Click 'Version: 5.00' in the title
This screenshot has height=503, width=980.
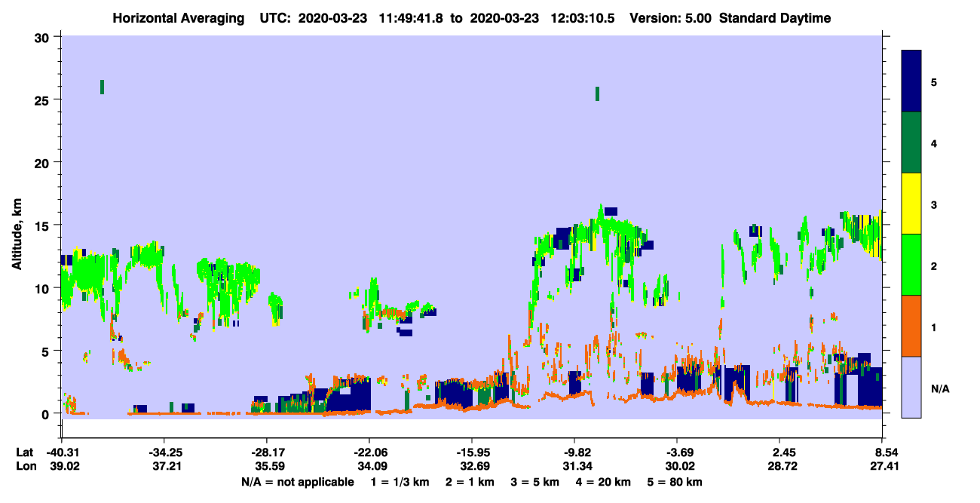pos(671,18)
